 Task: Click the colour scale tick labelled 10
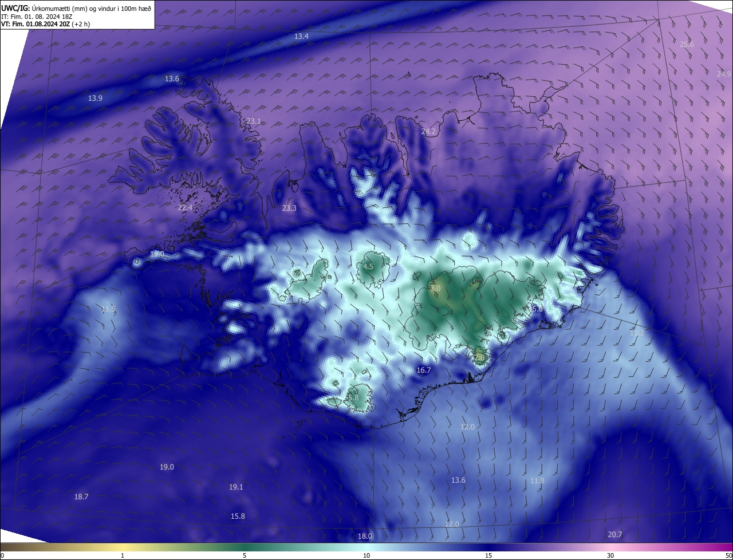(x=366, y=555)
